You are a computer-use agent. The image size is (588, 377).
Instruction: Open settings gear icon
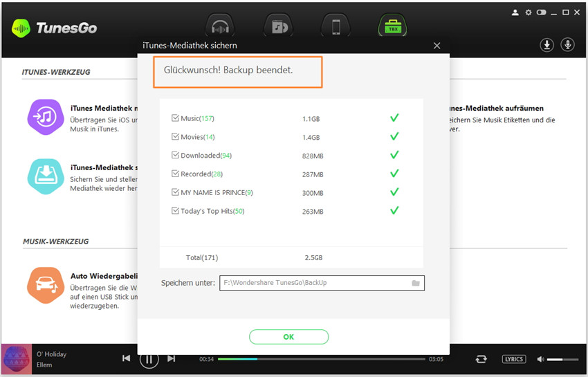pyautogui.click(x=529, y=12)
